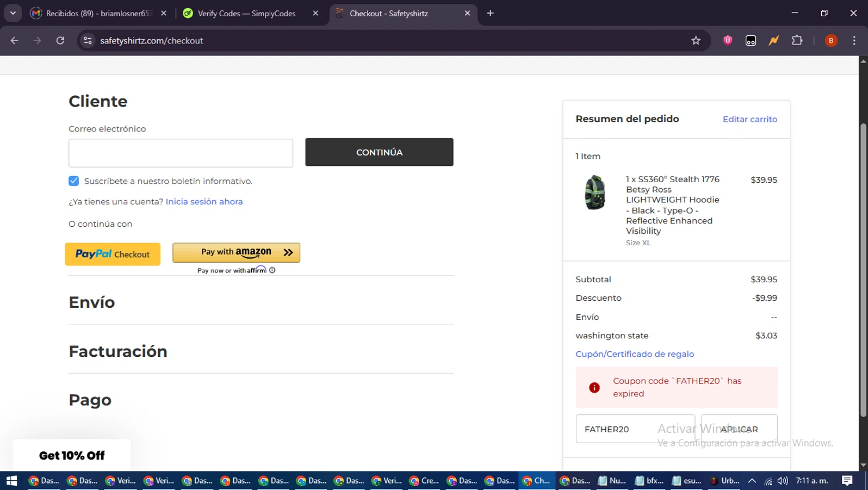The height and width of the screenshot is (490, 868).
Task: Click the Facturación section heading
Action: coord(118,351)
